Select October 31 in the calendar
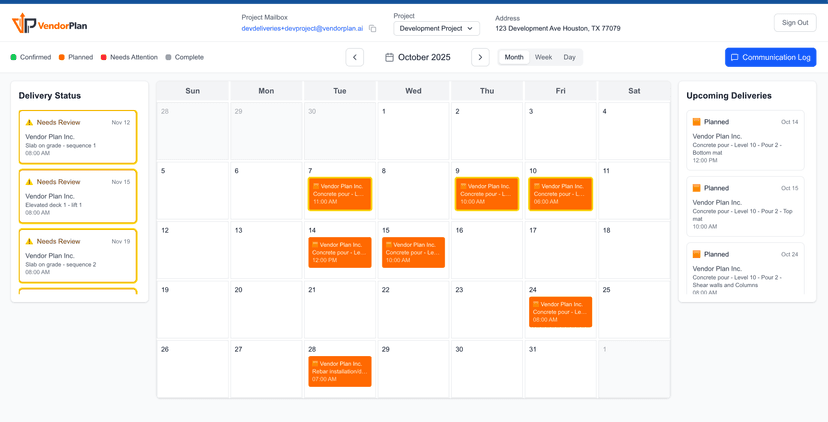Image resolution: width=828 pixels, height=422 pixels. click(560, 369)
